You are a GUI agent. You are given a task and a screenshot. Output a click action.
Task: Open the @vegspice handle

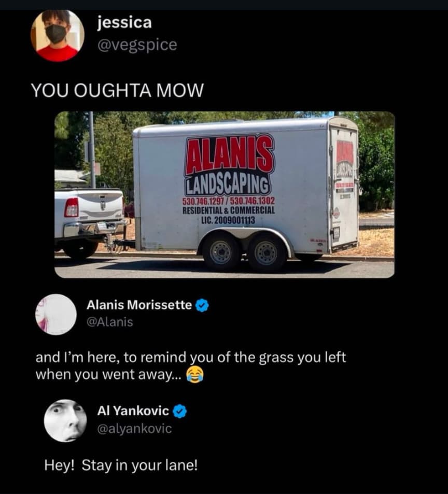pyautogui.click(x=137, y=45)
